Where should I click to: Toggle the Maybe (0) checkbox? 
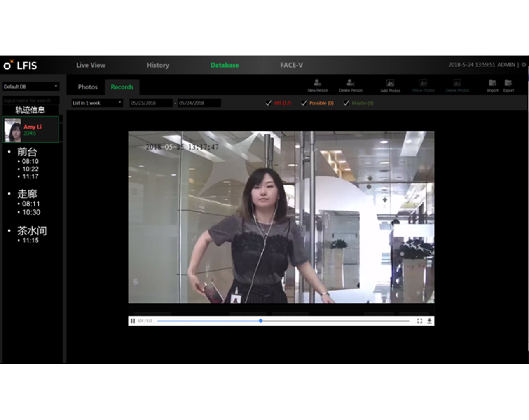coord(346,103)
